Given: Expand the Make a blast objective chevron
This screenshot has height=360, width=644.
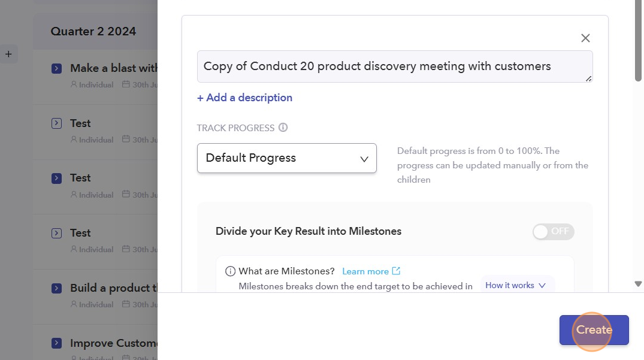Looking at the screenshot, I should (56, 69).
